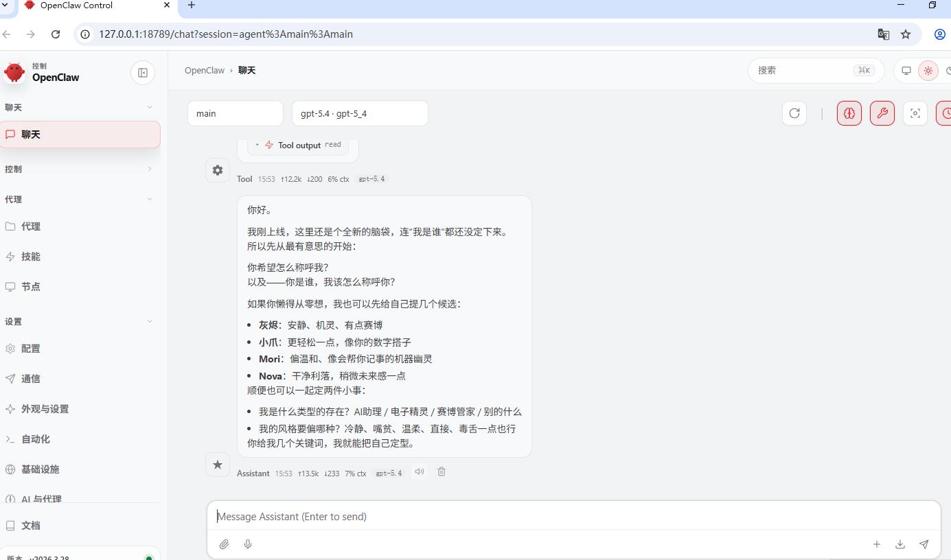Open translate page icon in address bar
This screenshot has width=951, height=560.
(x=884, y=34)
